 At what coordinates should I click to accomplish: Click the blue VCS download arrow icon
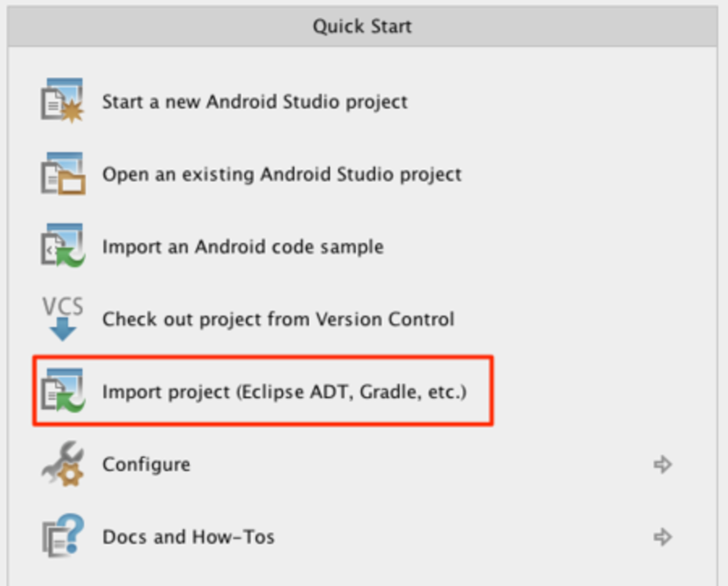[x=63, y=329]
